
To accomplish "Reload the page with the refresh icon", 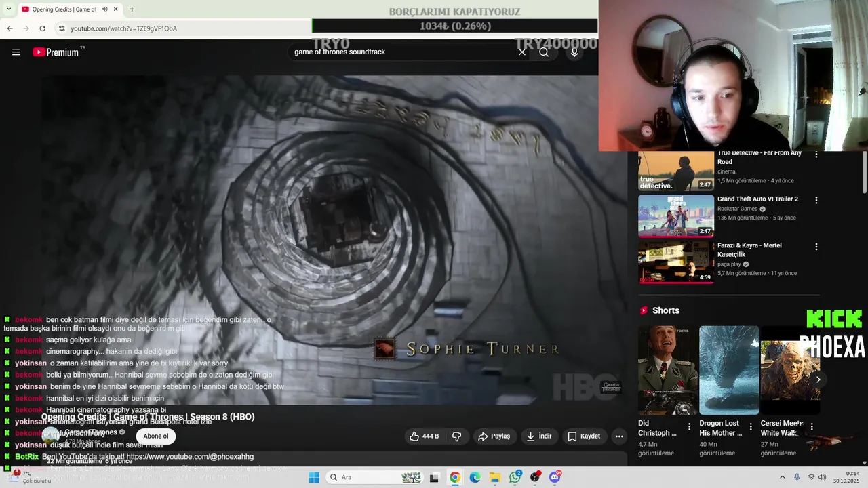I will [x=42, y=28].
